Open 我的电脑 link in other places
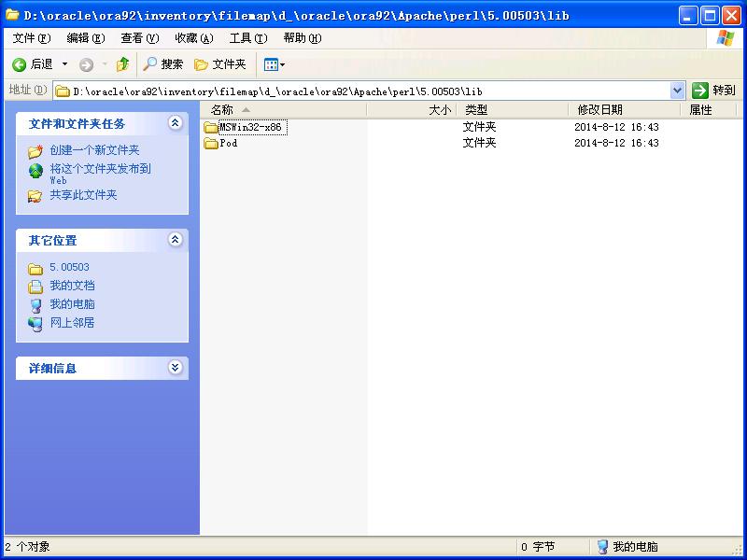 click(73, 304)
